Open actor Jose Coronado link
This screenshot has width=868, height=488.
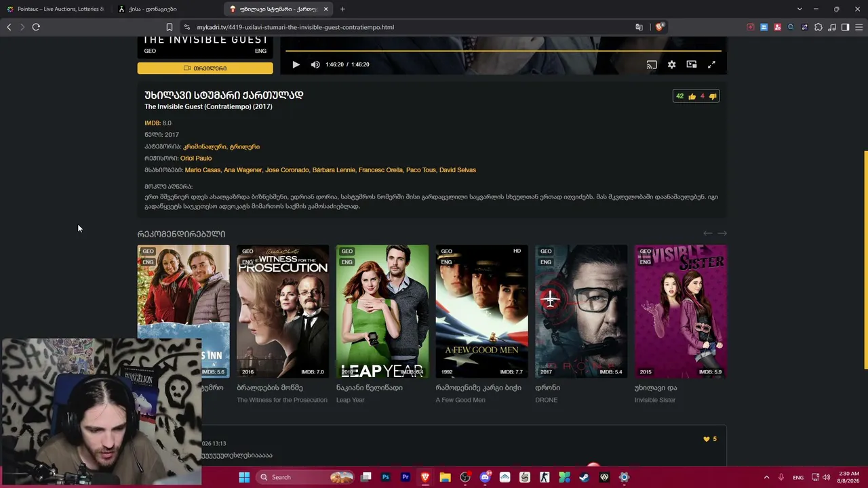[x=287, y=170]
